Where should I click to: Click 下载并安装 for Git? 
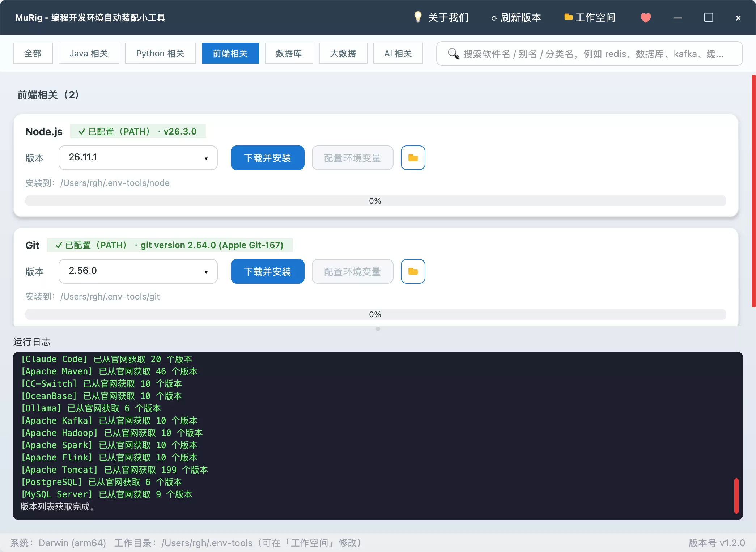[x=267, y=271]
